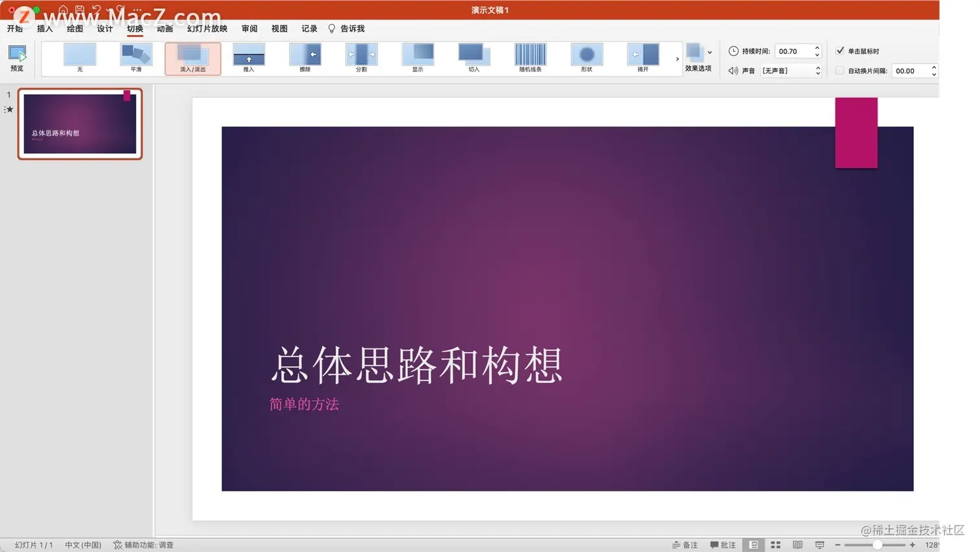
Task: Select the 切入 cut transition
Action: click(474, 58)
